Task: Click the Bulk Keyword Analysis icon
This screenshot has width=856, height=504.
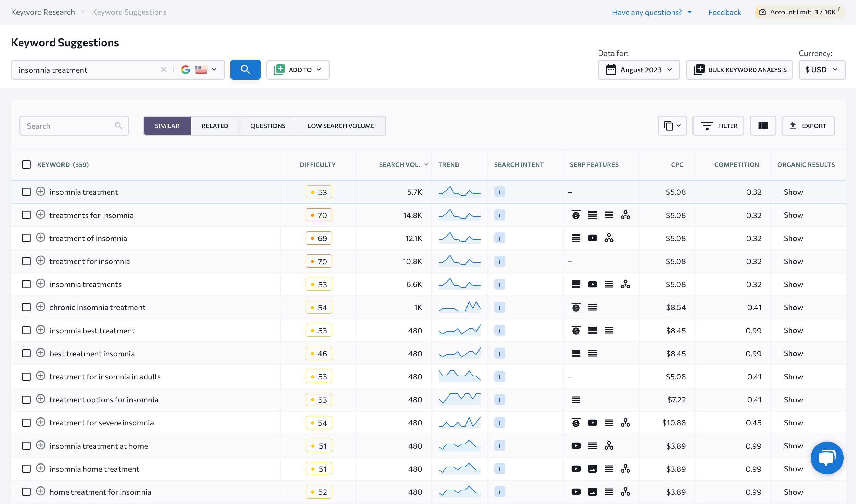Action: (699, 70)
